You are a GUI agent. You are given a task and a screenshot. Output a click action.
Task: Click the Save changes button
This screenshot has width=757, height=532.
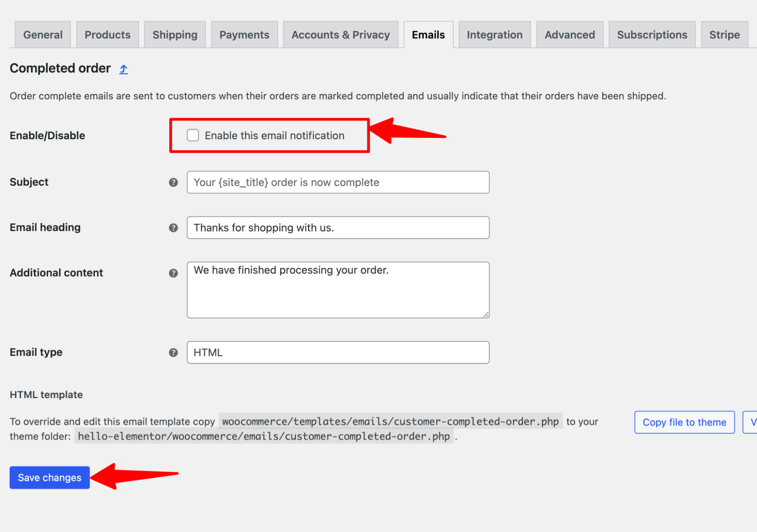pyautogui.click(x=49, y=478)
